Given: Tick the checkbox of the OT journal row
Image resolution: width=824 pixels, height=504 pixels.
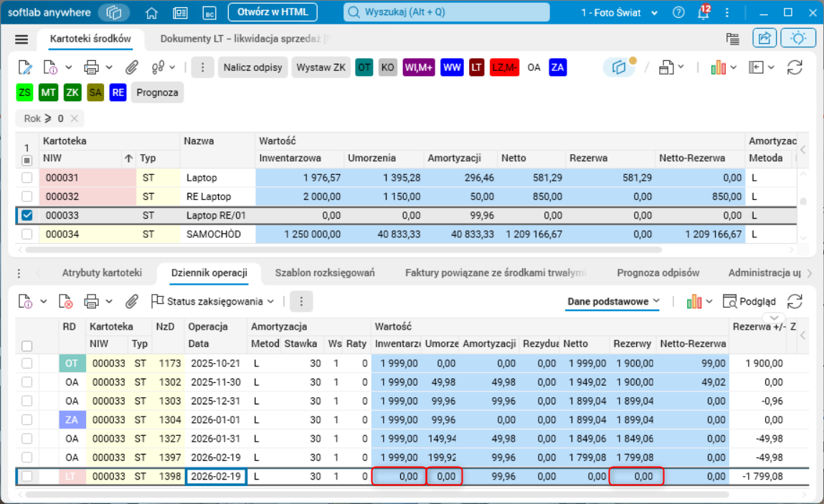Looking at the screenshot, I should (x=27, y=363).
